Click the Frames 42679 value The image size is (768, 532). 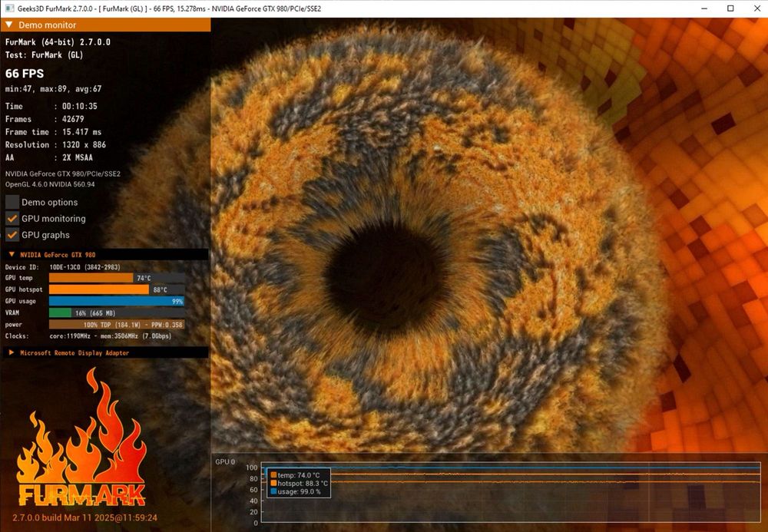73,119
